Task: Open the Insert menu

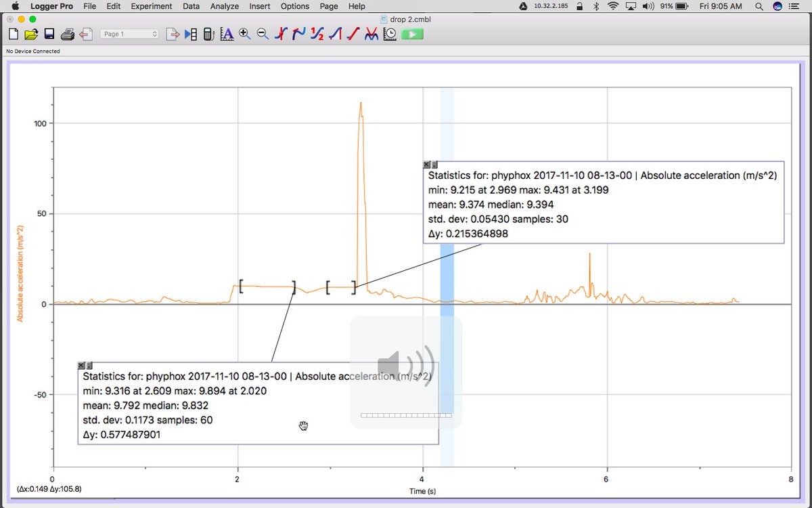Action: coord(260,6)
